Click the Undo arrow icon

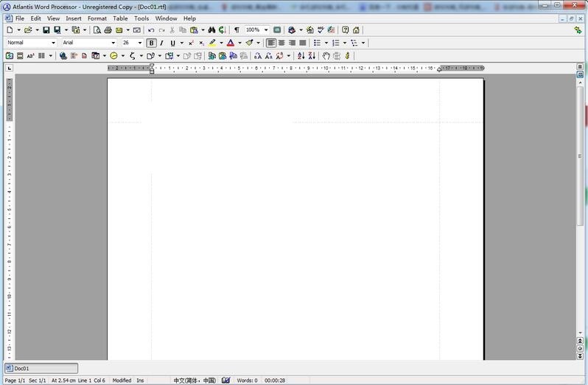tap(151, 30)
